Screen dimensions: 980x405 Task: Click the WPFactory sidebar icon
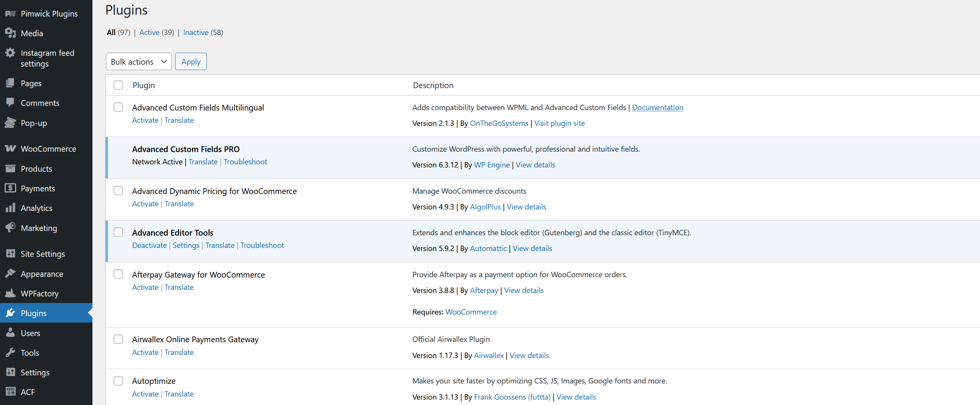10,293
